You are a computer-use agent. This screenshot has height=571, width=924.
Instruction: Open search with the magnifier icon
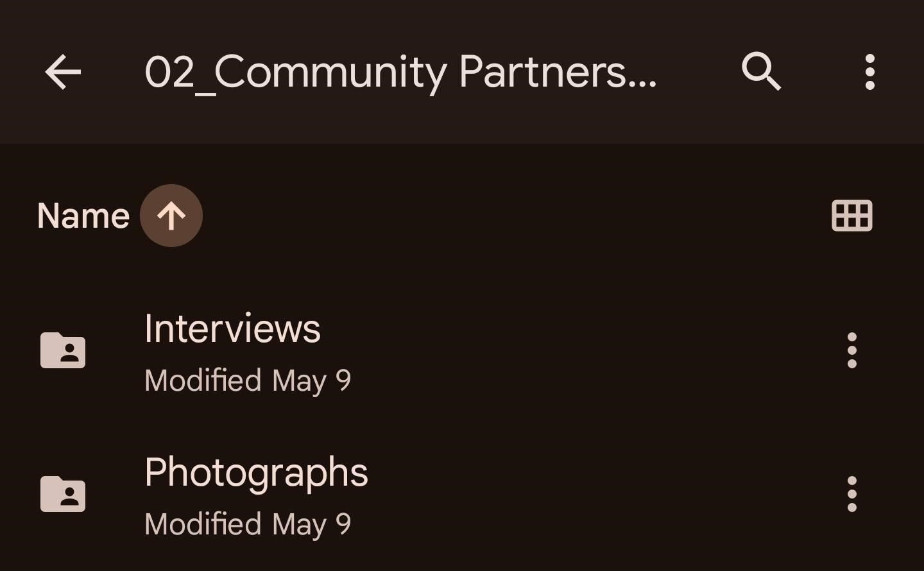pyautogui.click(x=761, y=71)
